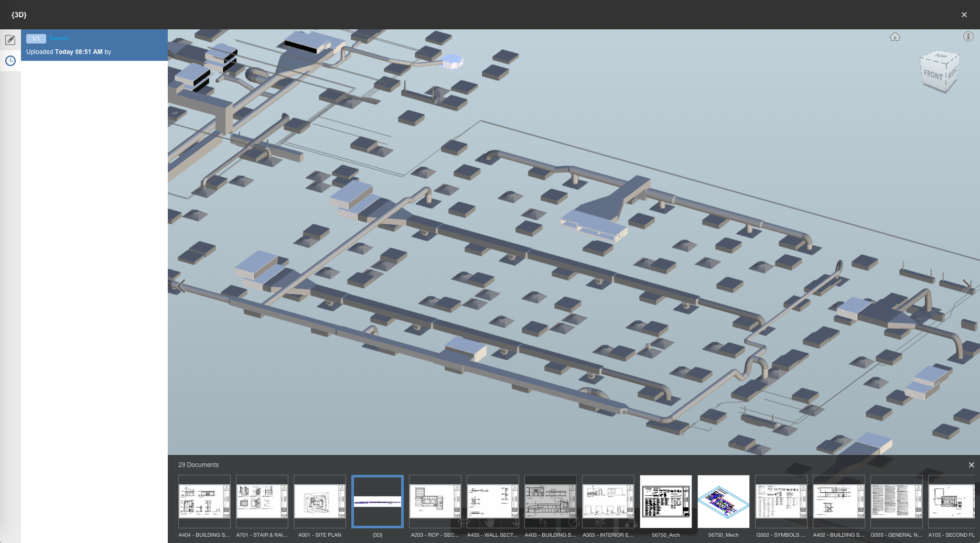Image resolution: width=980 pixels, height=543 pixels.
Task: Open the G002 Symbols thumbnail
Action: point(781,502)
